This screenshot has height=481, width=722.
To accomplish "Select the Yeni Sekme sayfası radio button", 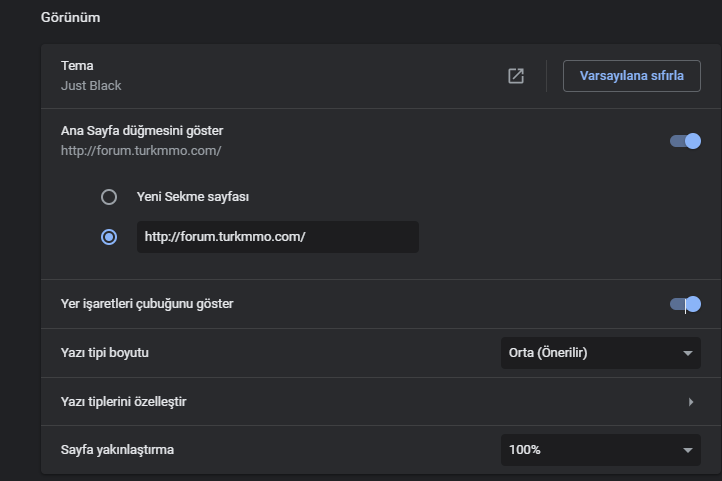I will coord(109,197).
